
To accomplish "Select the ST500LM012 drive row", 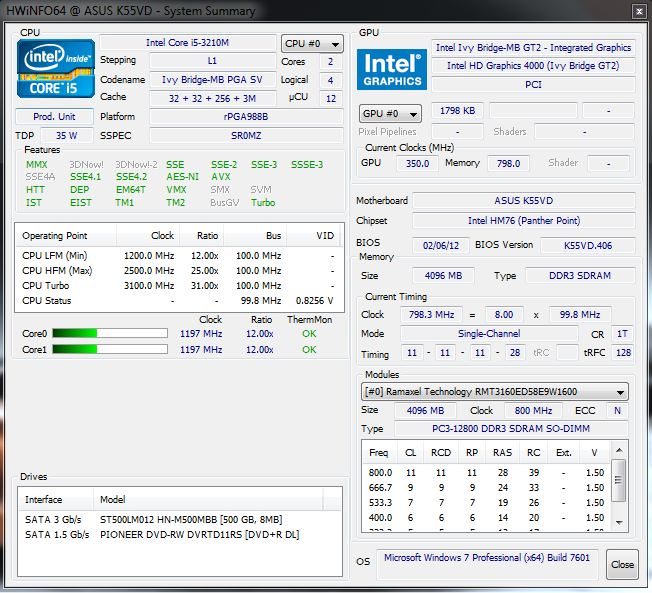I will pyautogui.click(x=180, y=519).
